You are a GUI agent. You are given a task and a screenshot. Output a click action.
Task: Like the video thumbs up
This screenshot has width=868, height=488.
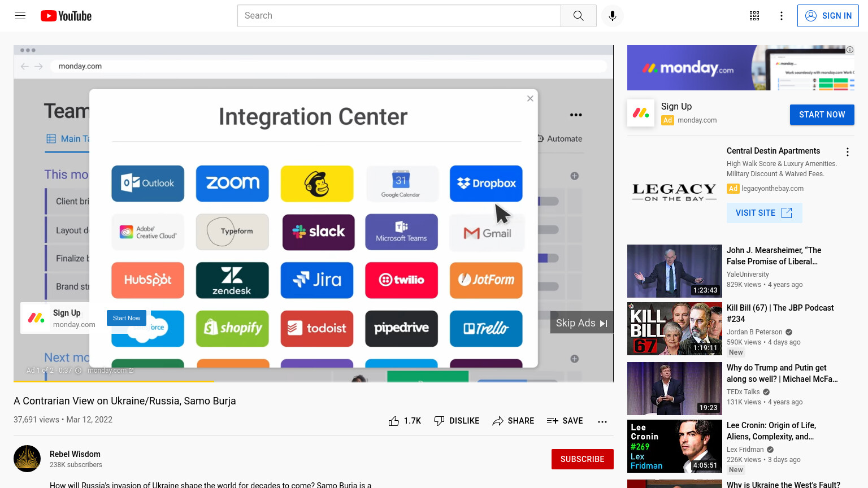point(405,421)
